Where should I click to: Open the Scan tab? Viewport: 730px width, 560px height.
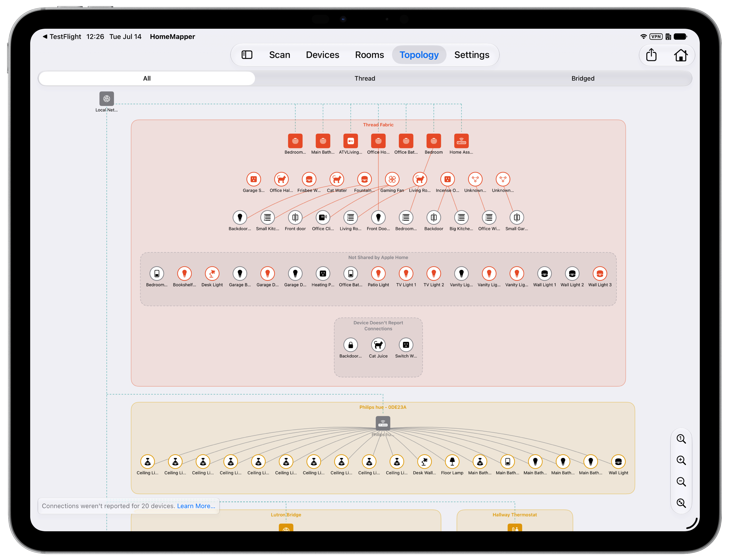[x=279, y=55]
